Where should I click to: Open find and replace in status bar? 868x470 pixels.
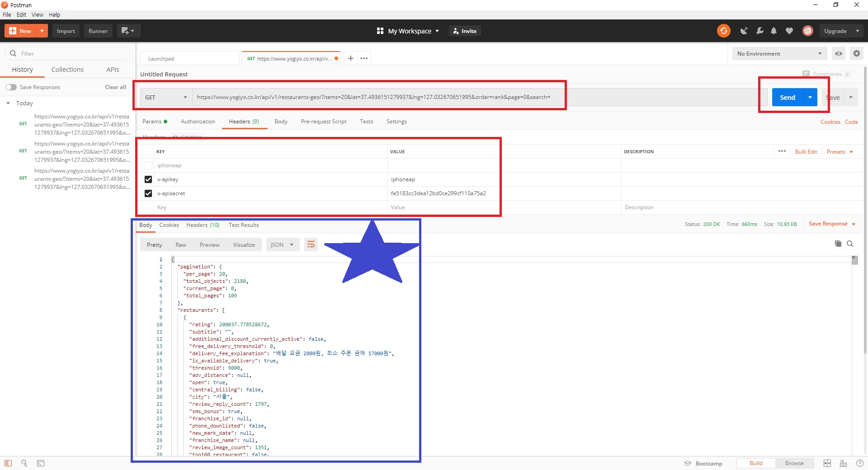[24, 463]
